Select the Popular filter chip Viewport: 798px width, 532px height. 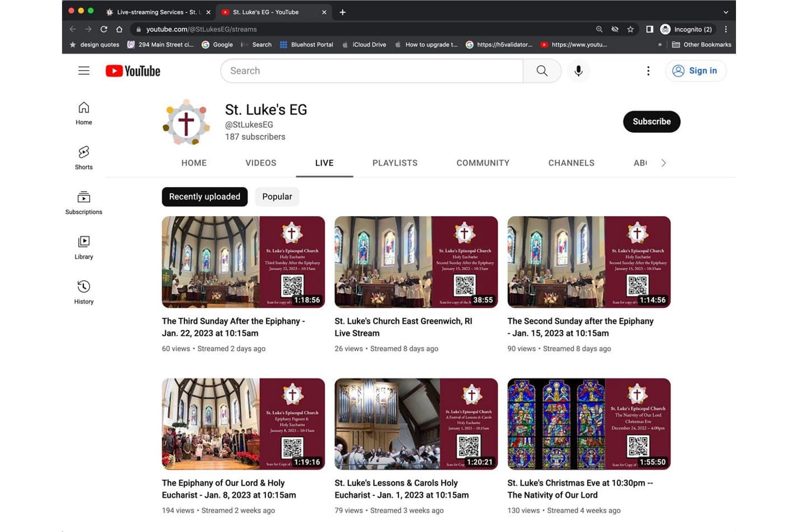coord(277,197)
